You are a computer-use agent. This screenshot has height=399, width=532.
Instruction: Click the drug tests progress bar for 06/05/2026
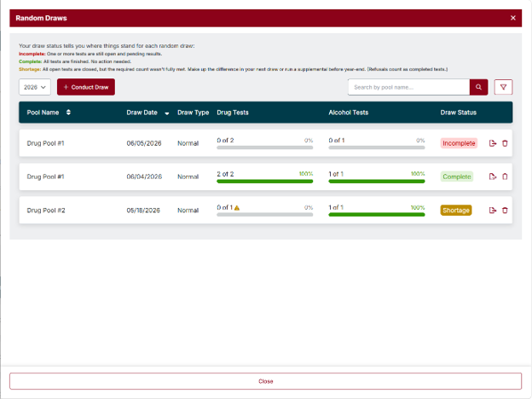tap(264, 147)
